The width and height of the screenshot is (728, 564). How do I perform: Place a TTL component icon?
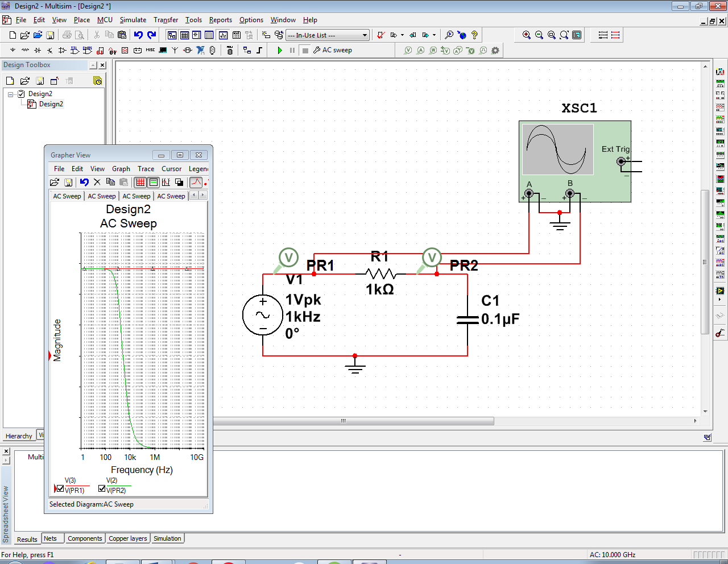point(75,50)
